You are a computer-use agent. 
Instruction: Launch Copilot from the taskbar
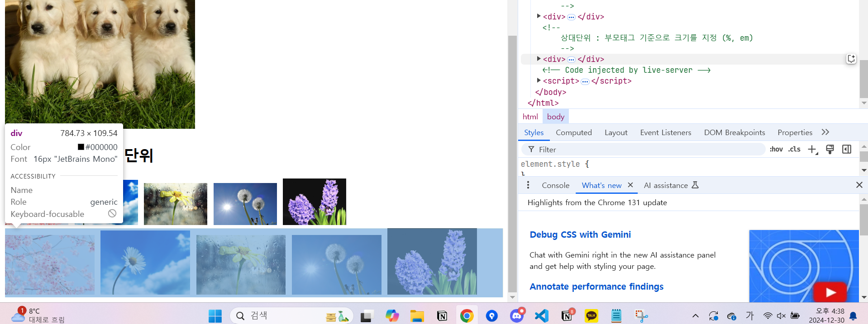(392, 316)
